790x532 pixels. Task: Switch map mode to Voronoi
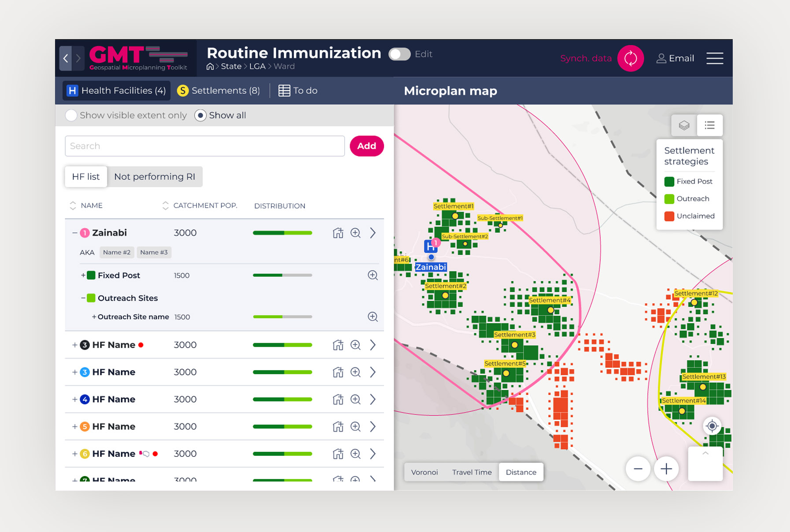pyautogui.click(x=424, y=472)
